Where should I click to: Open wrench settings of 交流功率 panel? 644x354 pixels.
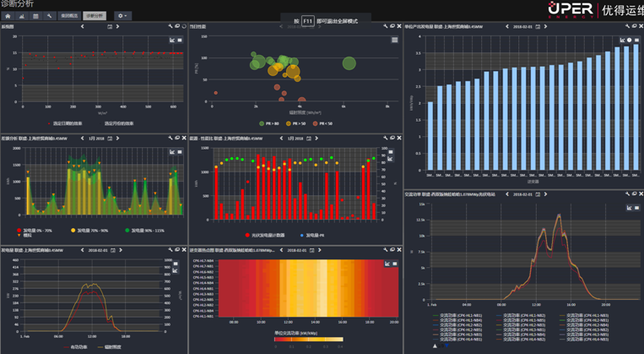[627, 193]
